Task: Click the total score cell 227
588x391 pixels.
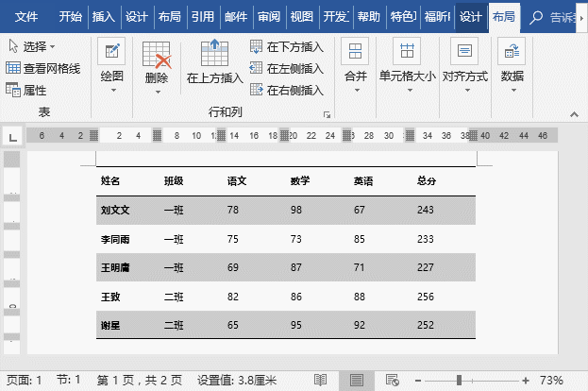Action: coord(426,267)
